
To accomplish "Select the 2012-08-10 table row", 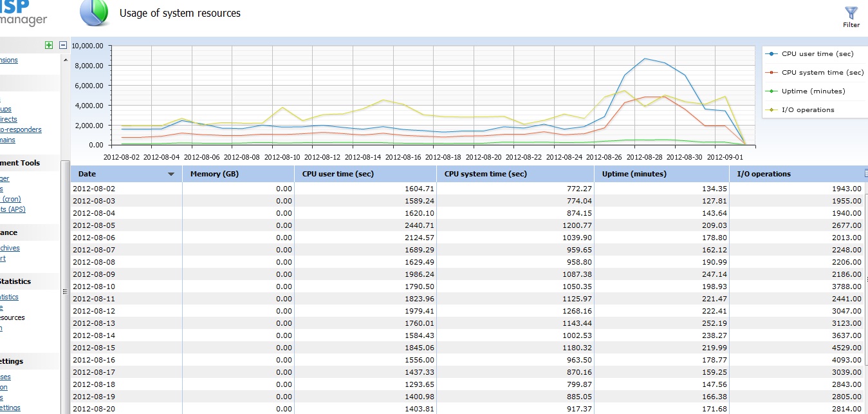I will pos(468,287).
